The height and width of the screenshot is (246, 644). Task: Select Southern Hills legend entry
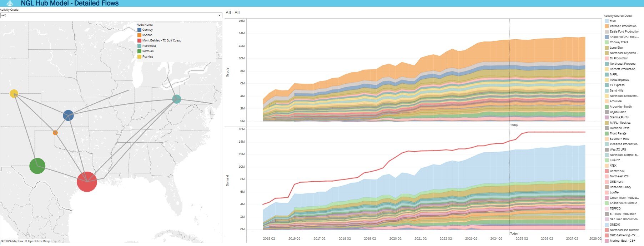coord(619,139)
